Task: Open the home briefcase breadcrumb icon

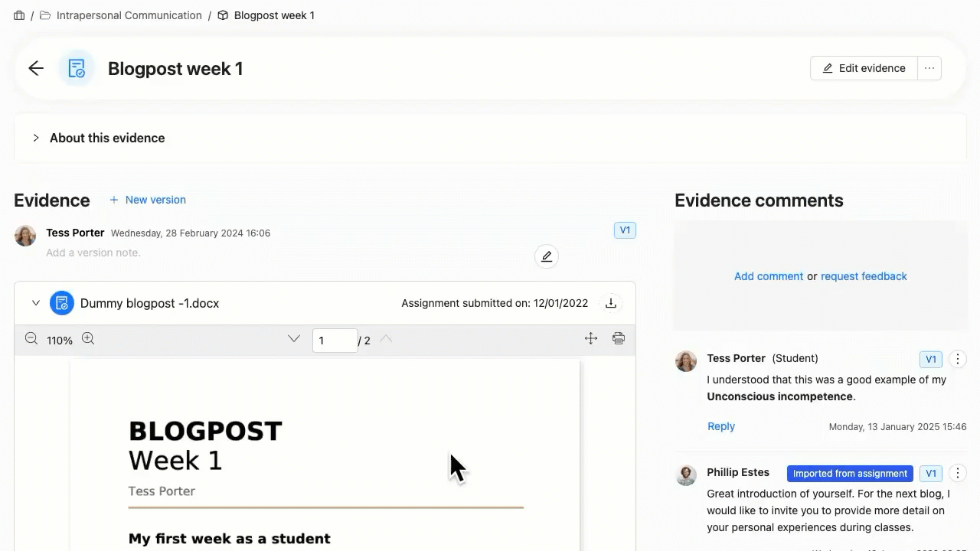Action: pyautogui.click(x=19, y=15)
